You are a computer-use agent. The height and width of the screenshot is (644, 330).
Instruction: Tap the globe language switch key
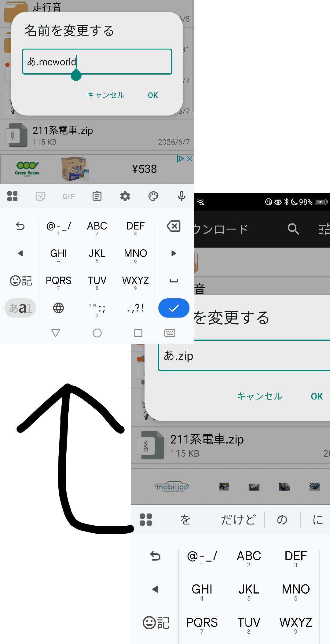58,308
